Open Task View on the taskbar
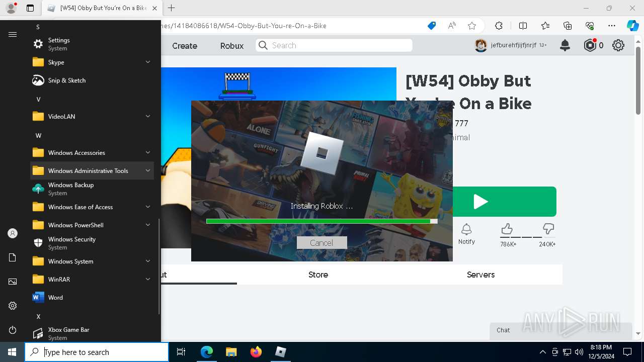Image resolution: width=644 pixels, height=362 pixels. (x=181, y=352)
